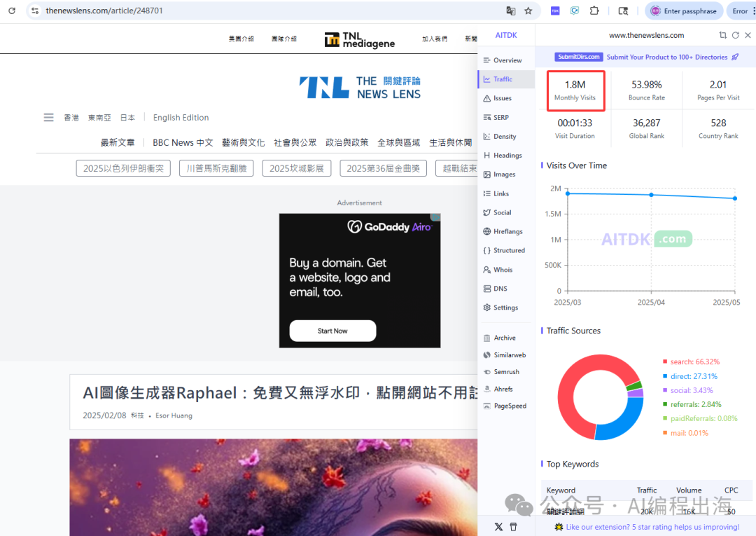Click the author name Esor Huang
Screen dimensions: 756x536
pyautogui.click(x=174, y=415)
